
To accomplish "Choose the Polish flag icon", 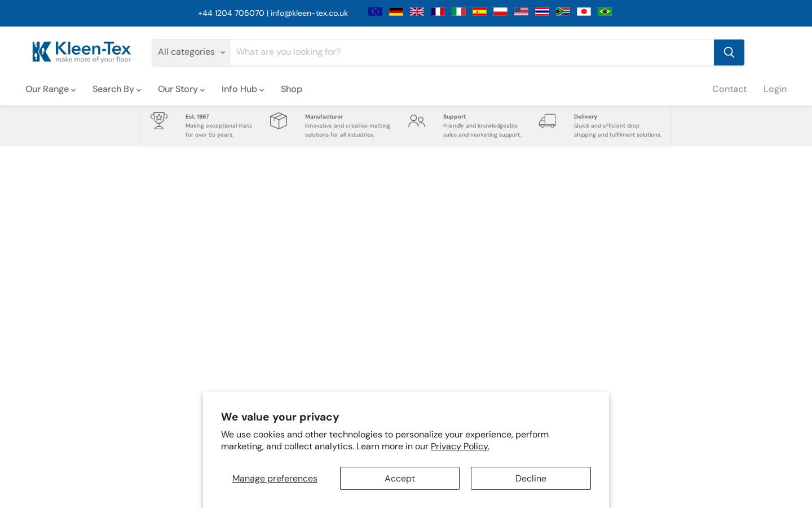I will click(500, 11).
